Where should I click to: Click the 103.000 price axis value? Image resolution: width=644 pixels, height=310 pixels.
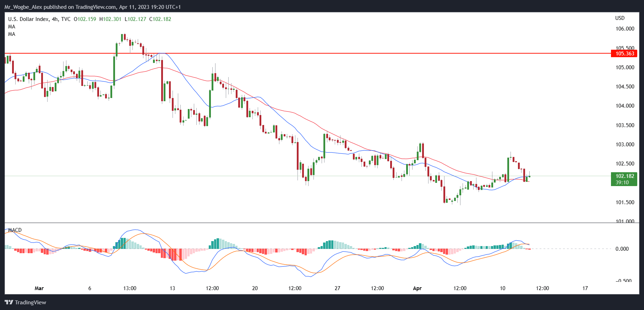[x=625, y=145]
